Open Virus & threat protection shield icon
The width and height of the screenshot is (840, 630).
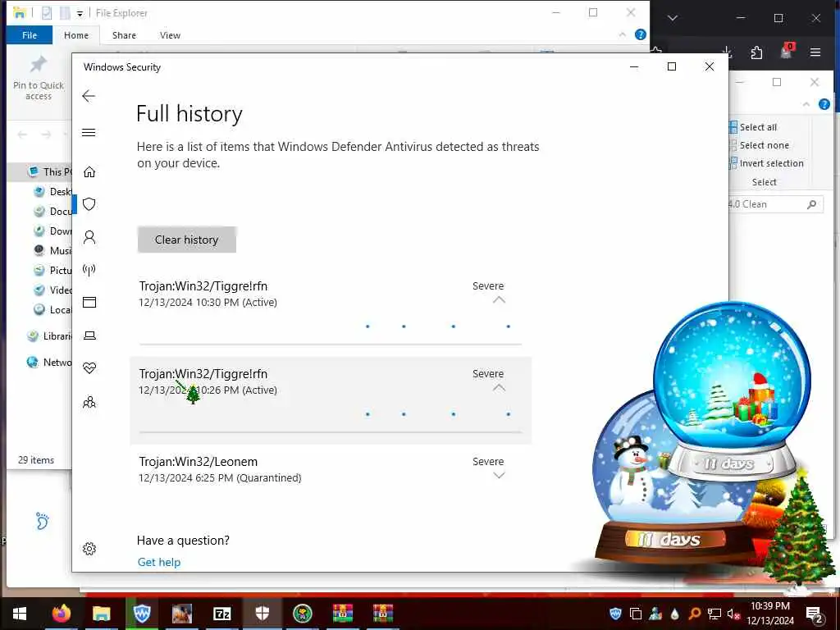click(89, 204)
